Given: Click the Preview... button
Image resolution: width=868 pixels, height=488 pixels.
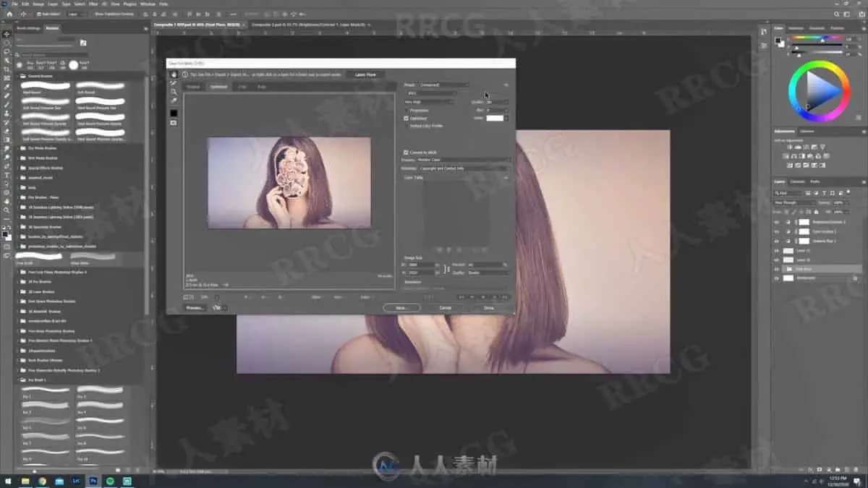Looking at the screenshot, I should coord(195,308).
